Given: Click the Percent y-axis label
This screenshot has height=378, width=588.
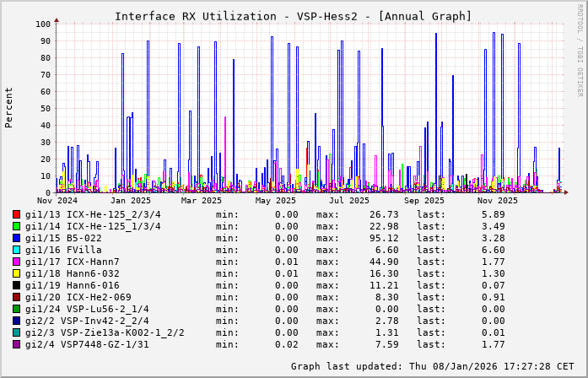Looking at the screenshot, I should pyautogui.click(x=9, y=108).
